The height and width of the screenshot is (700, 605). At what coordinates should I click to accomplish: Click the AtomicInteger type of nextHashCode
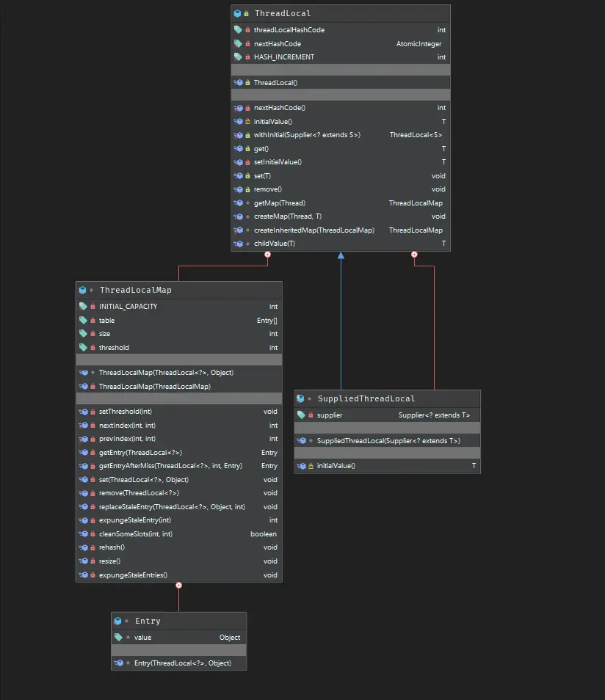[x=419, y=44]
